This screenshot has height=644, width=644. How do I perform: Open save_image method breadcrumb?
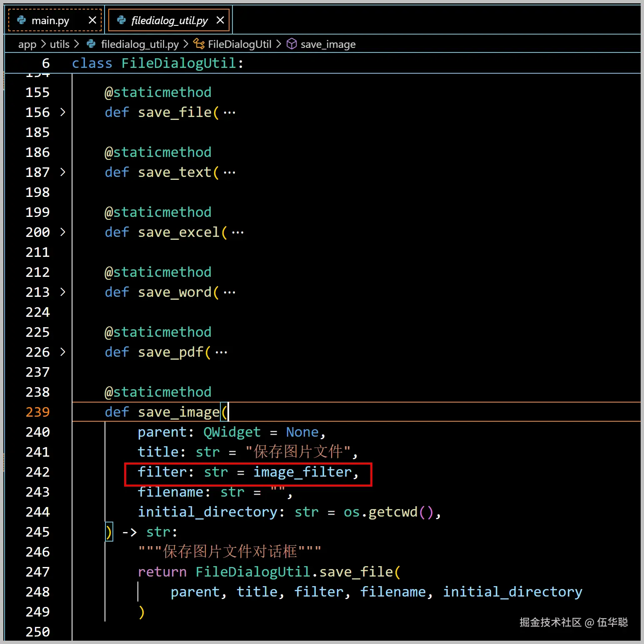click(328, 44)
